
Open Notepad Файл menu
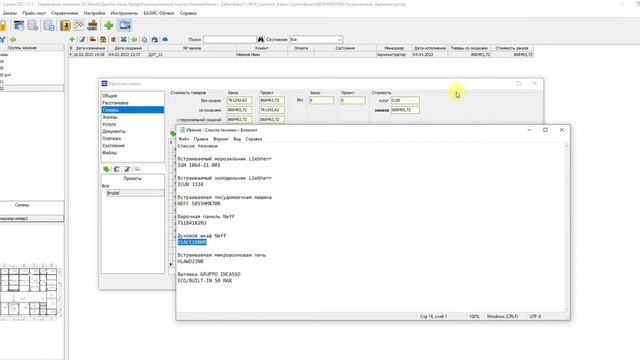click(x=184, y=139)
